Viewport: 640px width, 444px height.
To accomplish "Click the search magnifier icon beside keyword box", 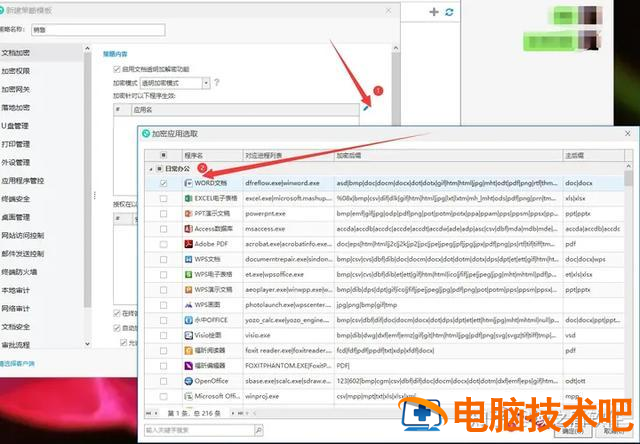I will [x=259, y=430].
